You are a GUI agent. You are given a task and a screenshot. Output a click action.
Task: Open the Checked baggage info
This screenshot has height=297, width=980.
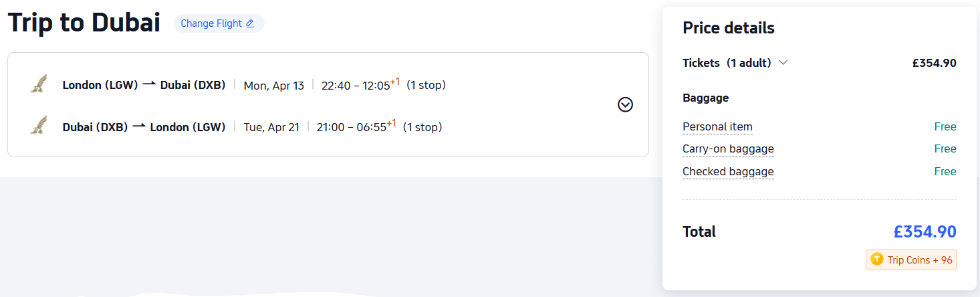(x=728, y=172)
